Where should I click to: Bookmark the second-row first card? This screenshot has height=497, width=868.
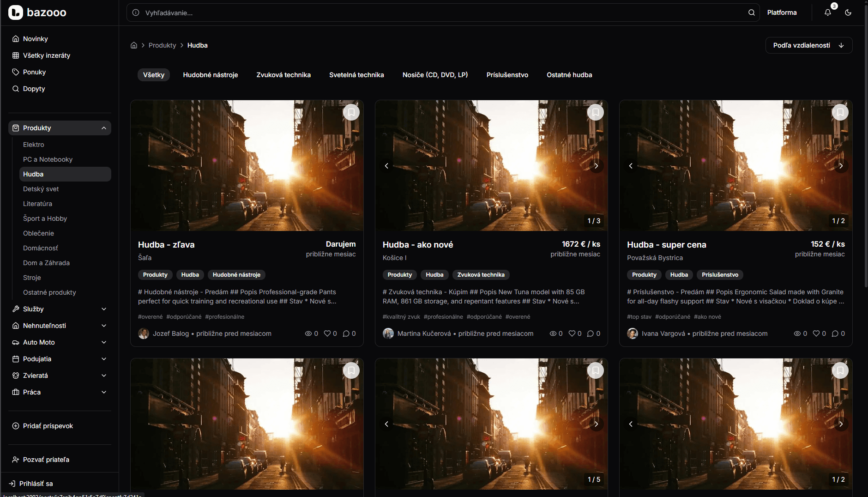pyautogui.click(x=351, y=370)
